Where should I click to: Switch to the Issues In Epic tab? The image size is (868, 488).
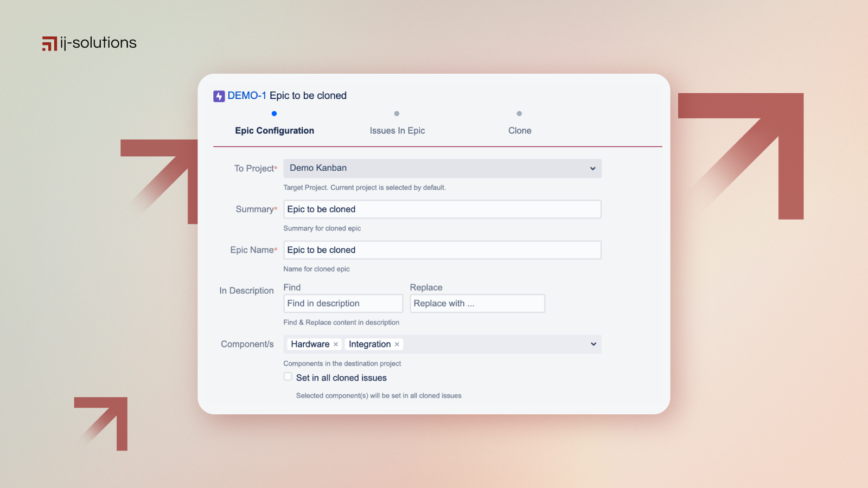click(397, 130)
